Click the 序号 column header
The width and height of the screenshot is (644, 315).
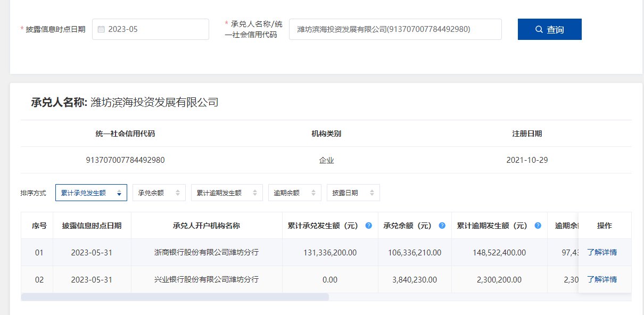coord(39,226)
